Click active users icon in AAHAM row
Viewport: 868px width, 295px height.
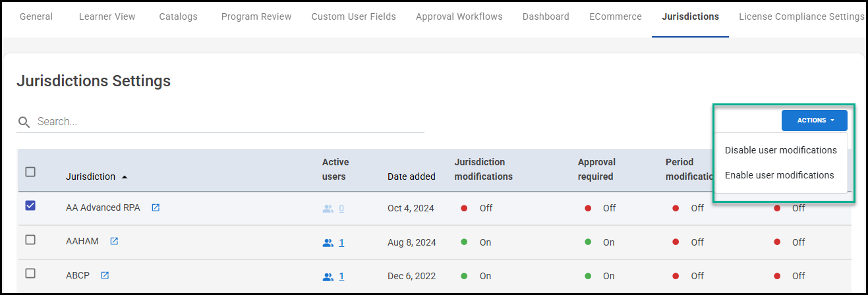click(328, 242)
